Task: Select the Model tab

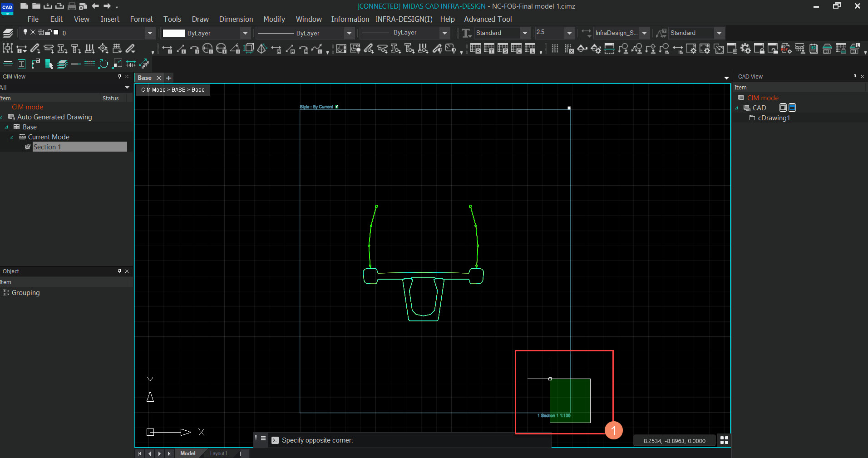Action: point(187,453)
